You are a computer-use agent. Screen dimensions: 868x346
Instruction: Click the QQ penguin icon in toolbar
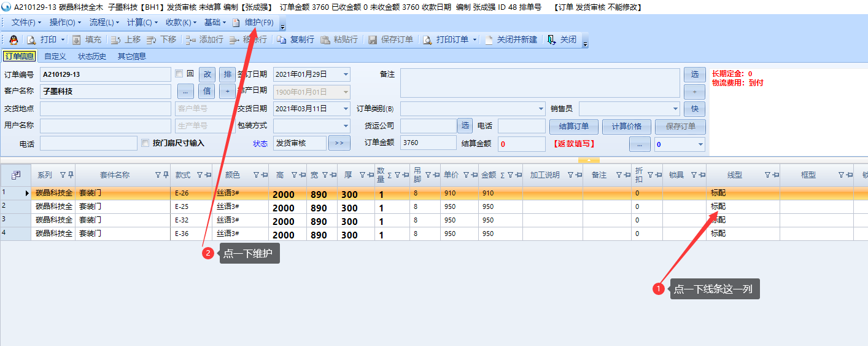[x=13, y=40]
